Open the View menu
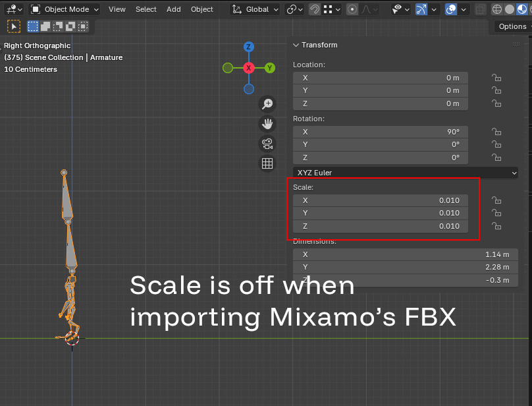This screenshot has height=406, width=532. pyautogui.click(x=117, y=9)
